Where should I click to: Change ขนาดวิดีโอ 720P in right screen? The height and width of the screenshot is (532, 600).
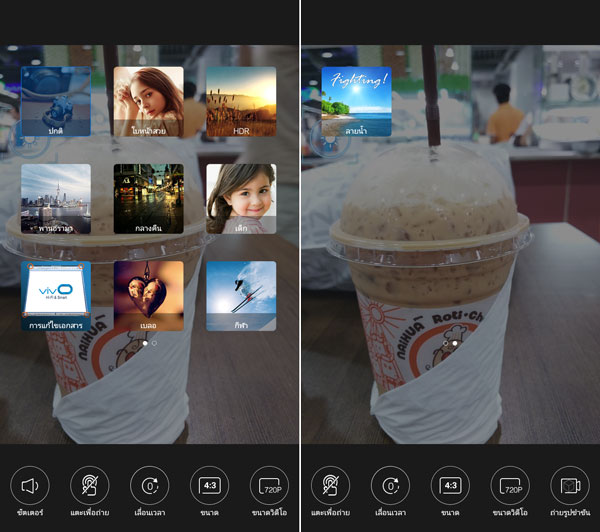click(510, 486)
